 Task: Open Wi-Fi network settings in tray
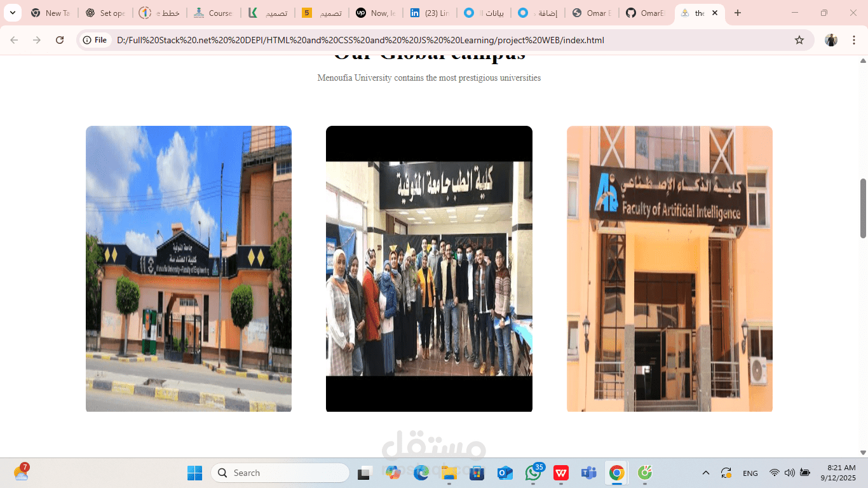(x=774, y=473)
